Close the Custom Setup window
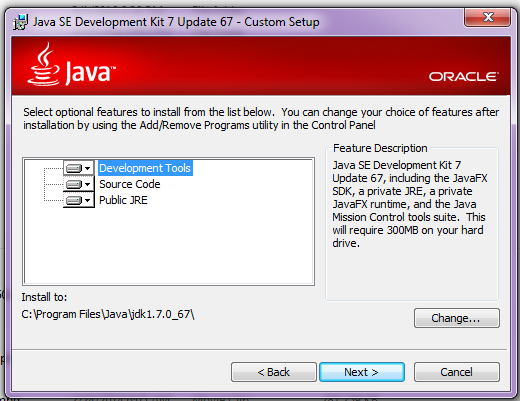The width and height of the screenshot is (520, 401). tap(487, 17)
